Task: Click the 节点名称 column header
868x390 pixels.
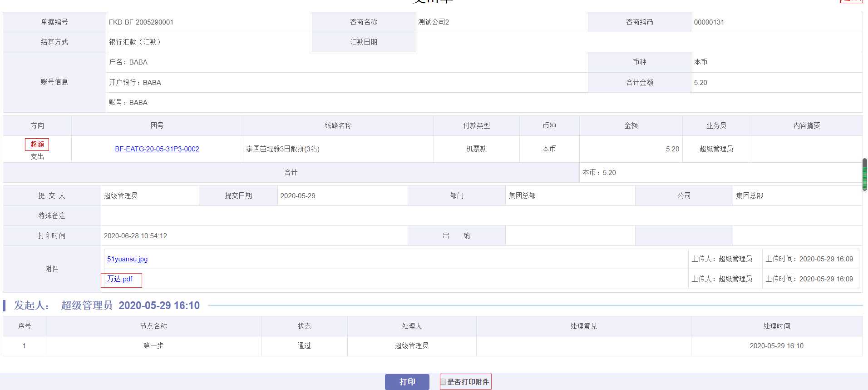Action: click(x=153, y=326)
